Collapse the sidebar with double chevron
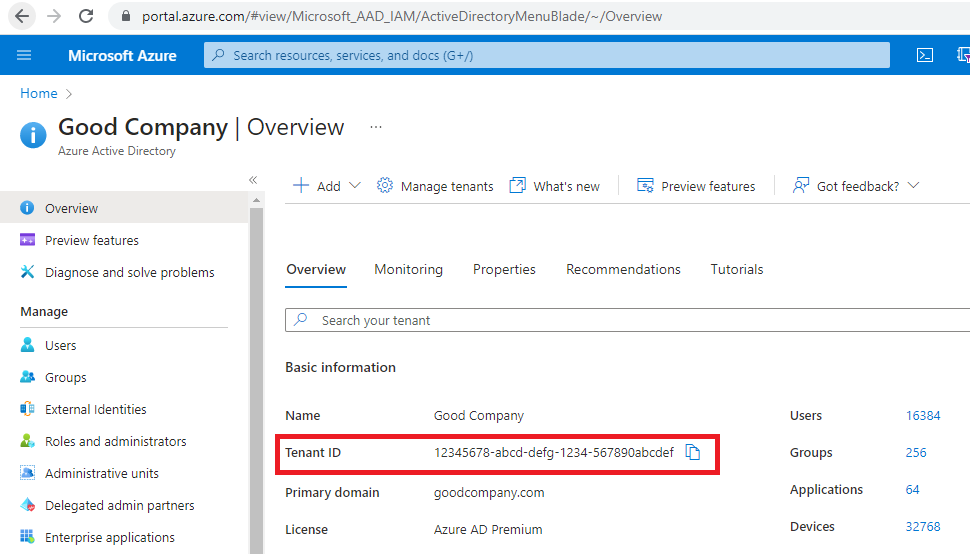The image size is (970, 554). pos(253,180)
